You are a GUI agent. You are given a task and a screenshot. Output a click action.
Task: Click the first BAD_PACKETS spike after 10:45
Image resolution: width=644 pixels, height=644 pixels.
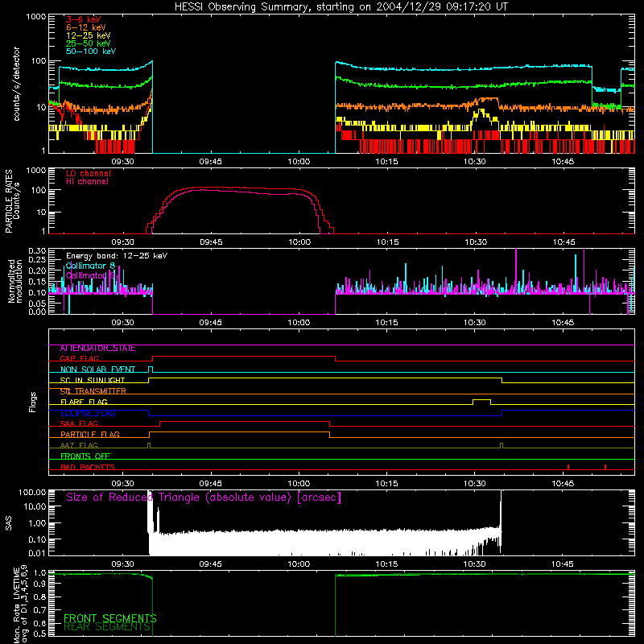click(x=568, y=467)
